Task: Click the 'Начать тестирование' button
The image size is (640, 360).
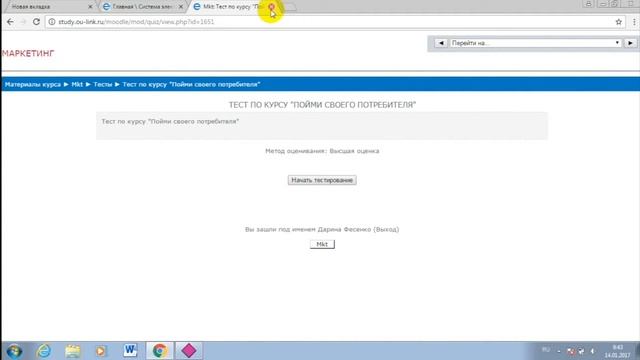Action: (x=322, y=180)
